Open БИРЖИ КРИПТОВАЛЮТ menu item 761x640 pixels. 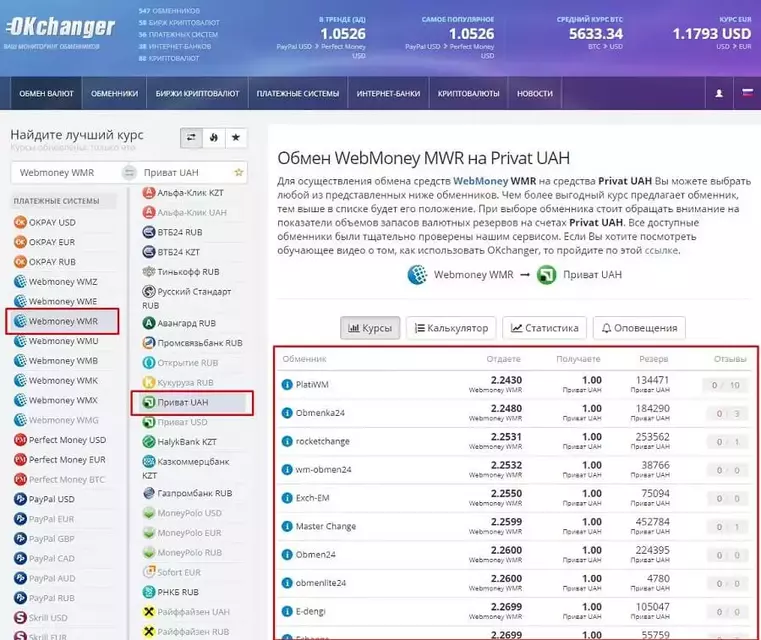pyautogui.click(x=198, y=93)
